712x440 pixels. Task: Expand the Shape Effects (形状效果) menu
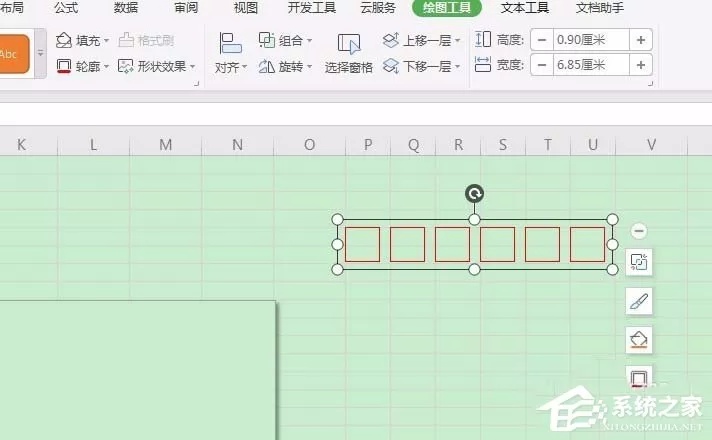[157, 66]
